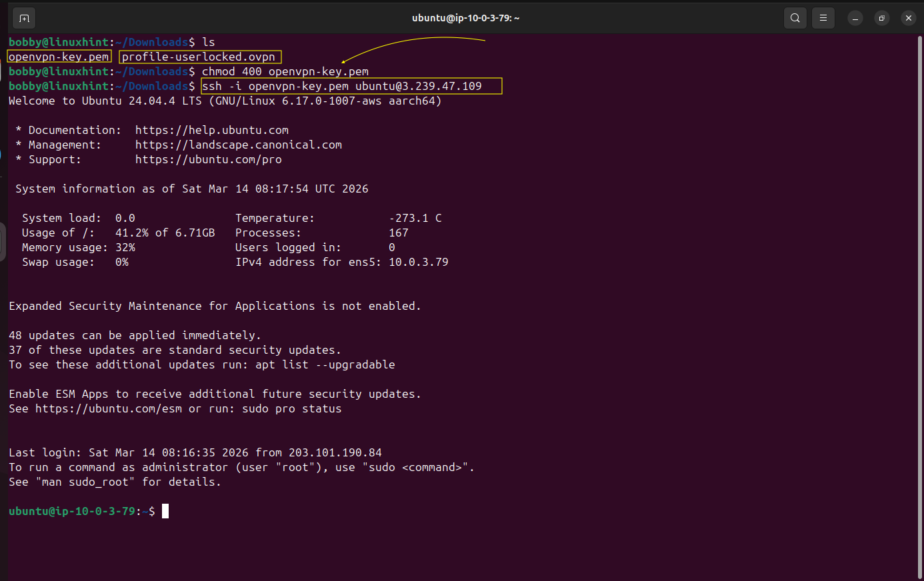
Task: Open a new terminal tab
Action: (24, 18)
